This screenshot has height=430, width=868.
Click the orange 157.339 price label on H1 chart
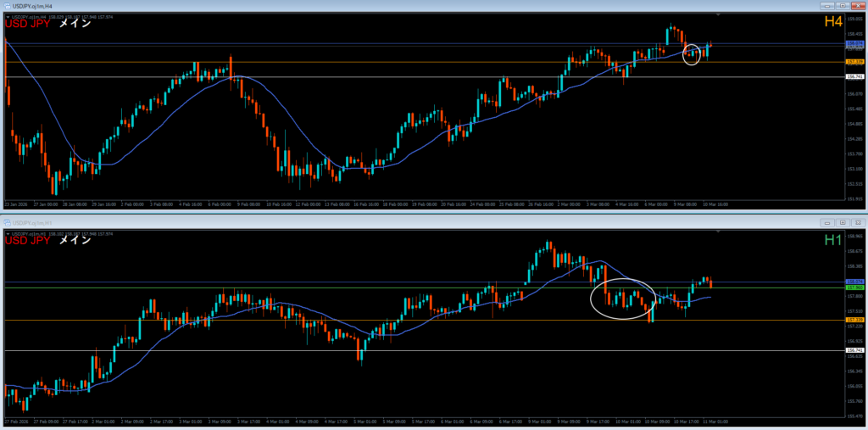(854, 320)
